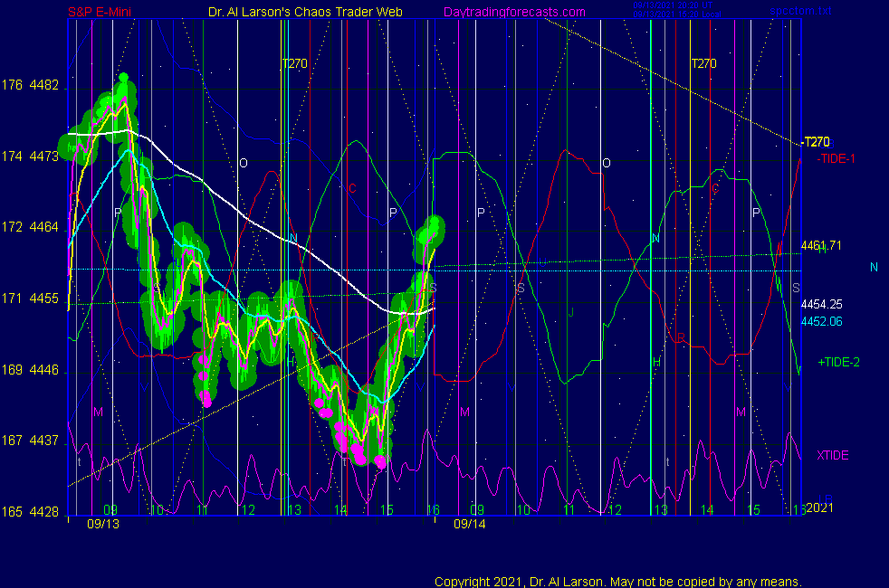Image resolution: width=889 pixels, height=588 pixels.
Task: Click the copyright notice text at the bottom
Action: 618,582
